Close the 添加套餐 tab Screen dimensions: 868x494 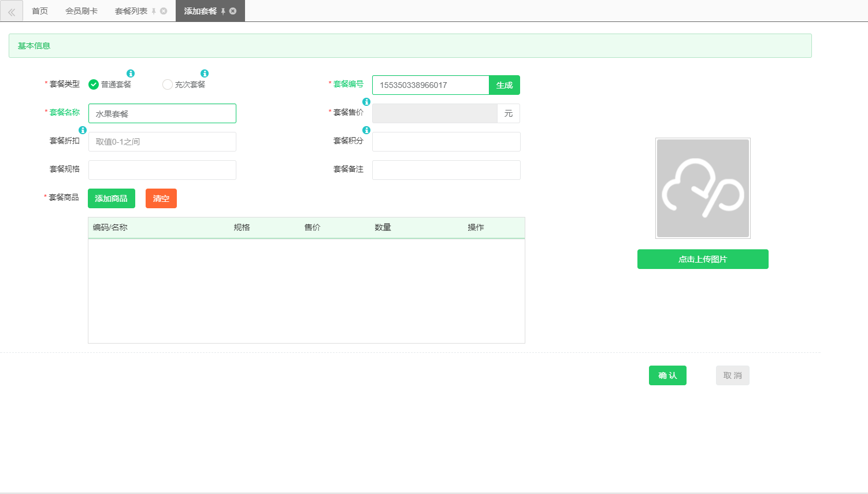tap(233, 11)
